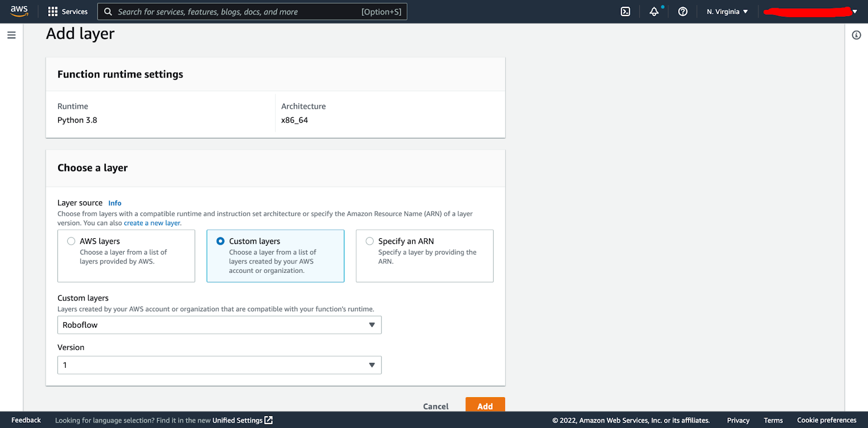Open Cookie preferences in footer
This screenshot has width=868, height=428.
827,420
